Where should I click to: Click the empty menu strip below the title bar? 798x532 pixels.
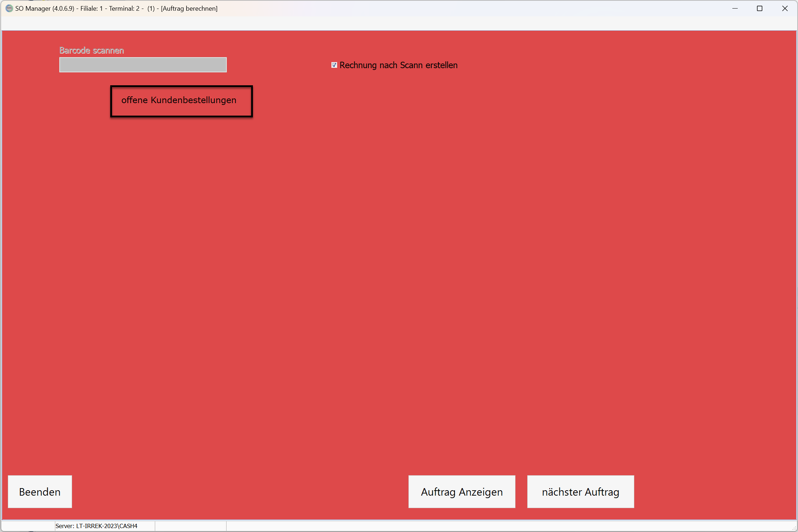(x=392, y=24)
